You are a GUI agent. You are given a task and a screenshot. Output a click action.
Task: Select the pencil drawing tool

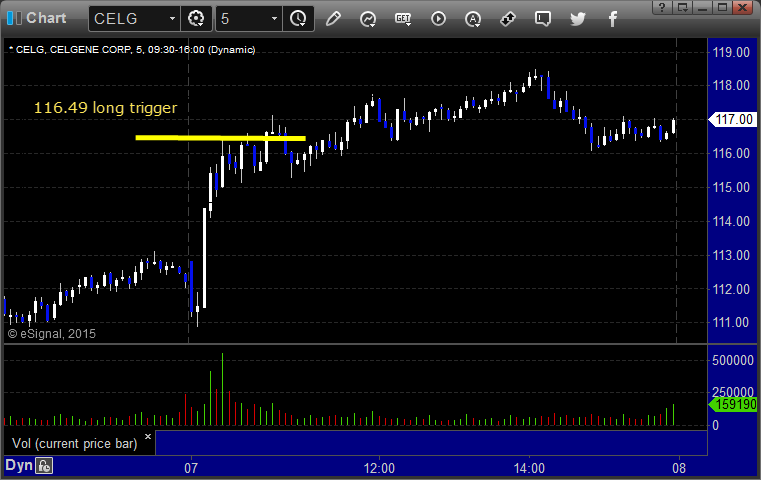coord(333,19)
